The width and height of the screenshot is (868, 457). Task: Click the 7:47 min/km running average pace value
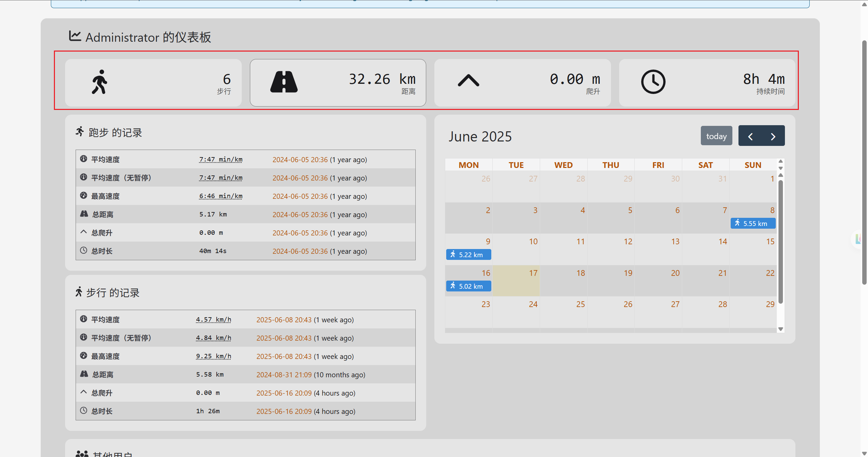[x=221, y=159]
